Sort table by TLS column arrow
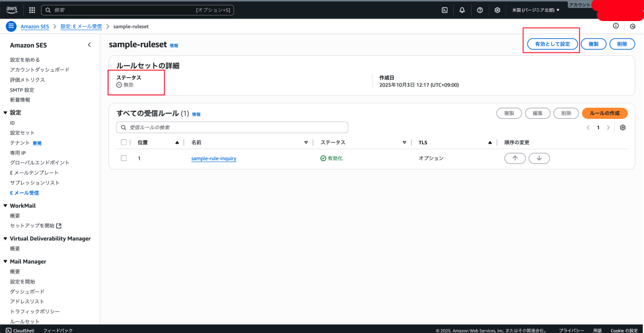Image resolution: width=644 pixels, height=333 pixels. pyautogui.click(x=490, y=143)
